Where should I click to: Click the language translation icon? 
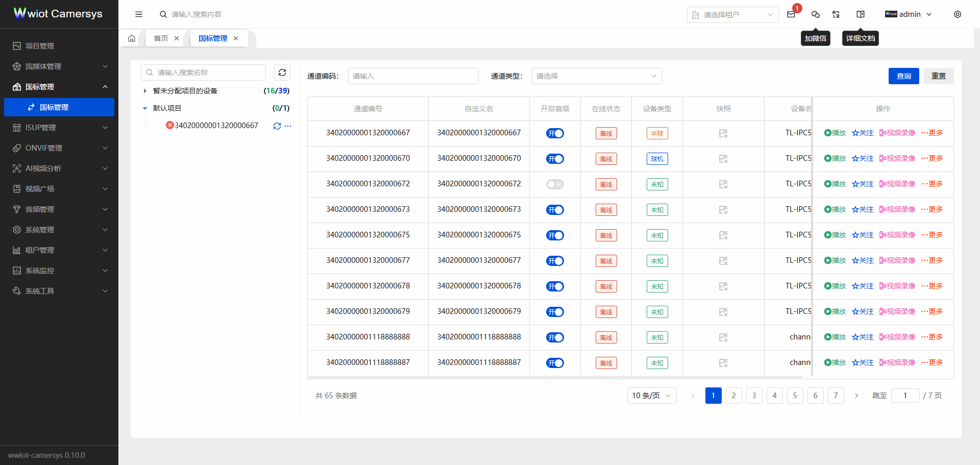click(836, 14)
